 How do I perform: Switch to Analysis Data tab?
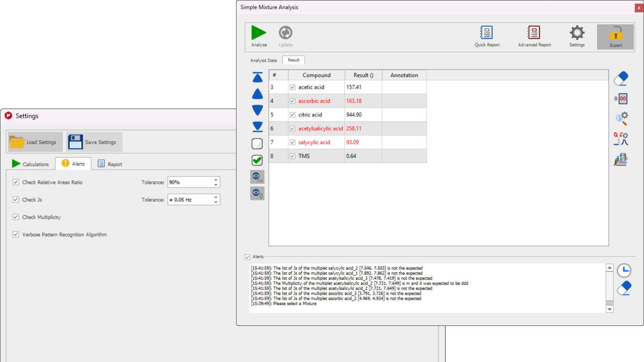click(264, 60)
